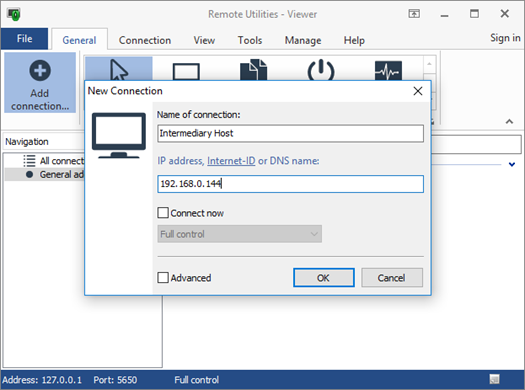Click Sign in link
525x390 pixels.
505,38
